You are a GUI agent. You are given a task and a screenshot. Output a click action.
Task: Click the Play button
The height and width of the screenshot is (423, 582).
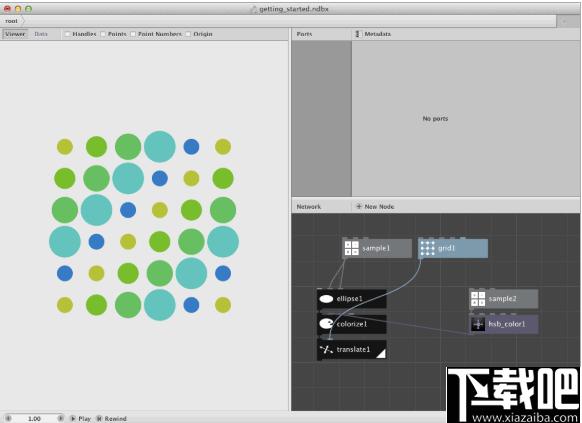coord(81,418)
